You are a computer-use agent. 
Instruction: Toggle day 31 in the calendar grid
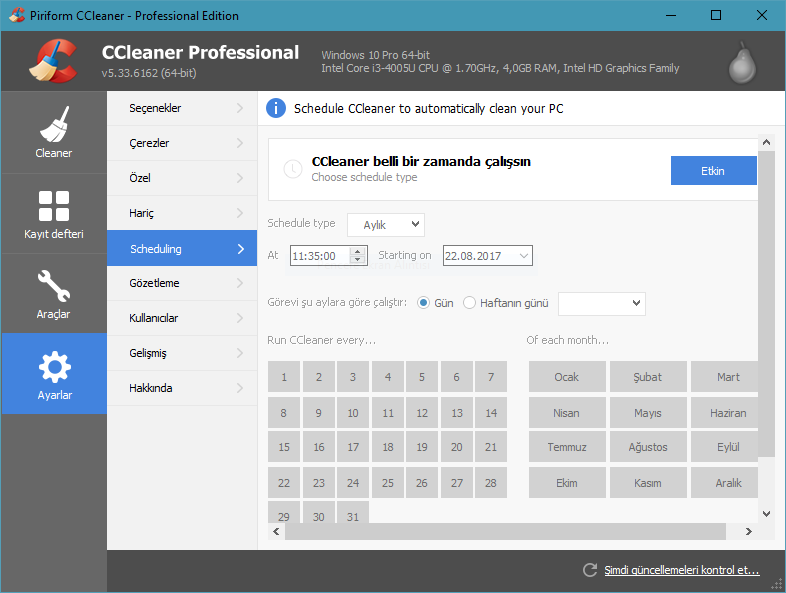point(353,513)
